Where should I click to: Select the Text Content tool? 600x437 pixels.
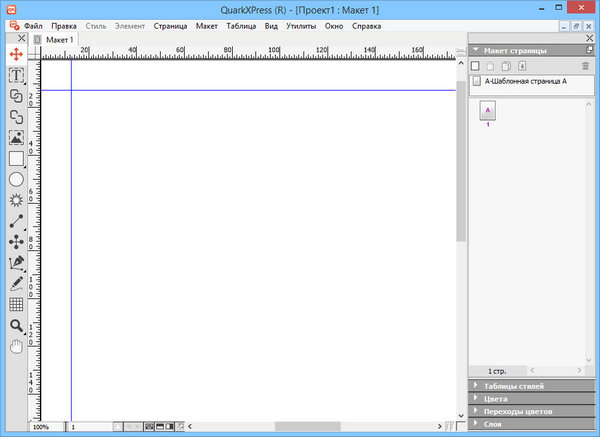(16, 75)
